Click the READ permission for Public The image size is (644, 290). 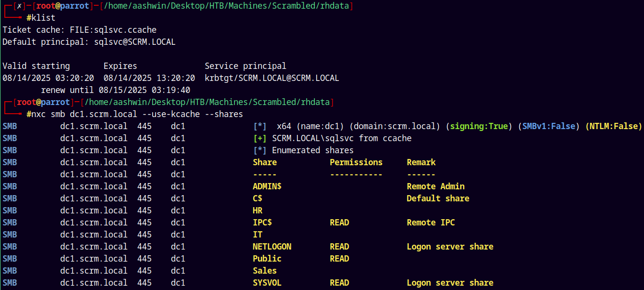pos(339,259)
